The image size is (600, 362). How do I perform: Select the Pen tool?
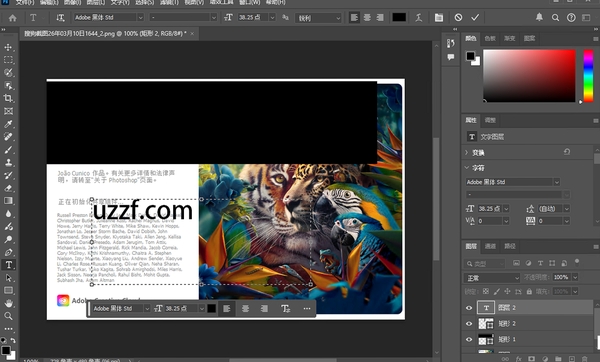pyautogui.click(x=8, y=252)
